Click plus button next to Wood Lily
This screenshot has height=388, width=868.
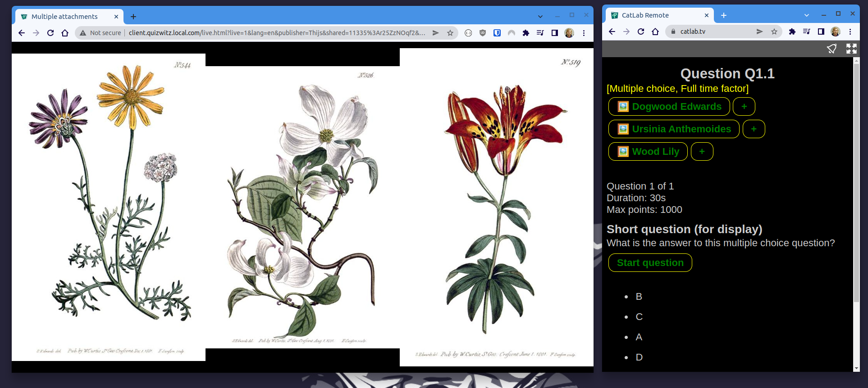(702, 152)
